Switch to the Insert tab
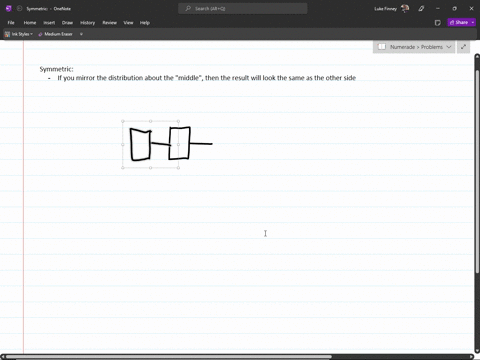This screenshot has width=480, height=360. pyautogui.click(x=49, y=23)
